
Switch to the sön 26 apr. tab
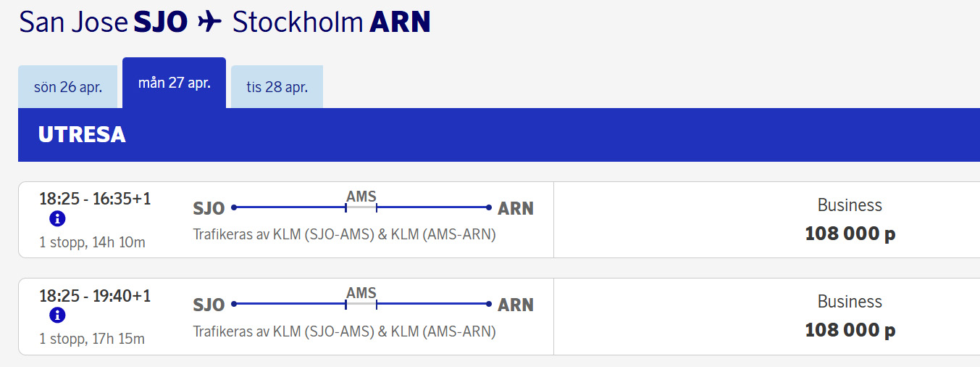coord(68,87)
